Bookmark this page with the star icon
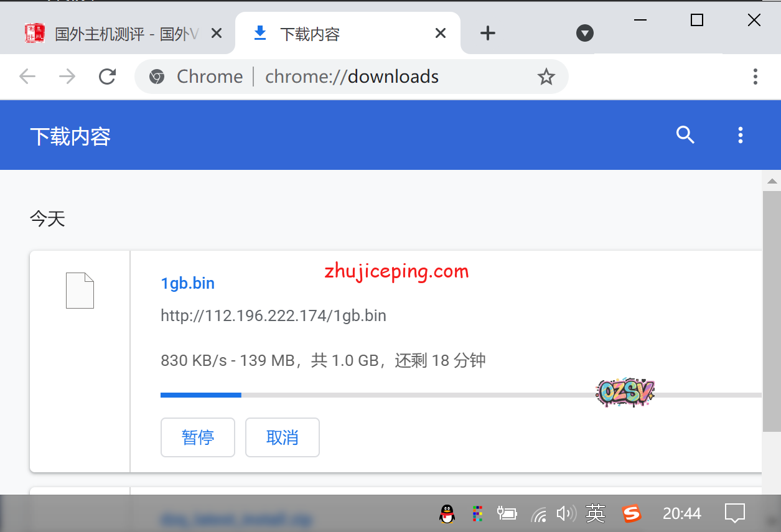 (546, 77)
